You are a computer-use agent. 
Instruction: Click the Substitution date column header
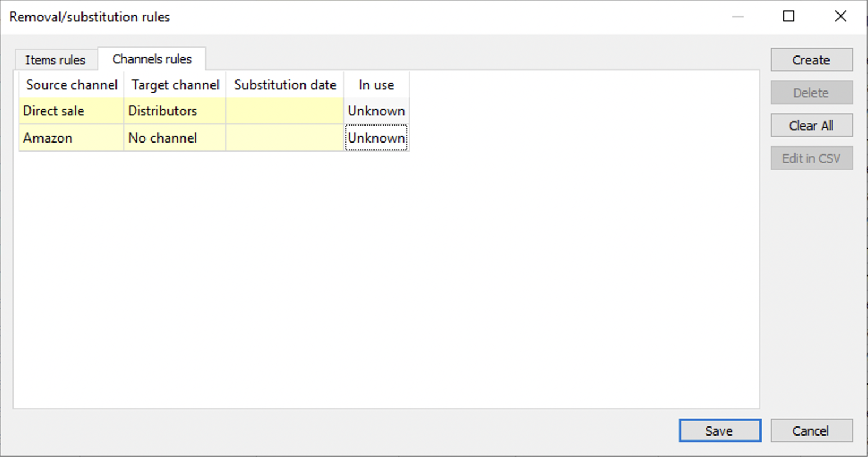point(285,85)
